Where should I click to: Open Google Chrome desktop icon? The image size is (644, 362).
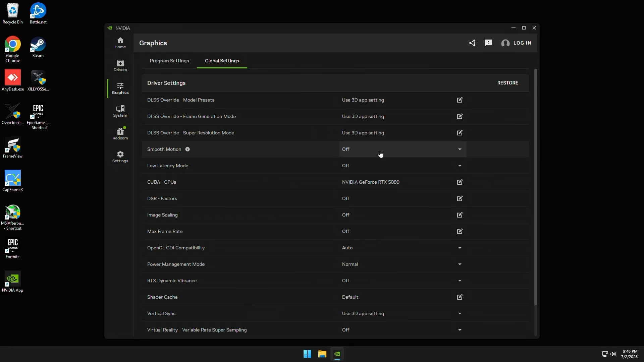[13, 49]
